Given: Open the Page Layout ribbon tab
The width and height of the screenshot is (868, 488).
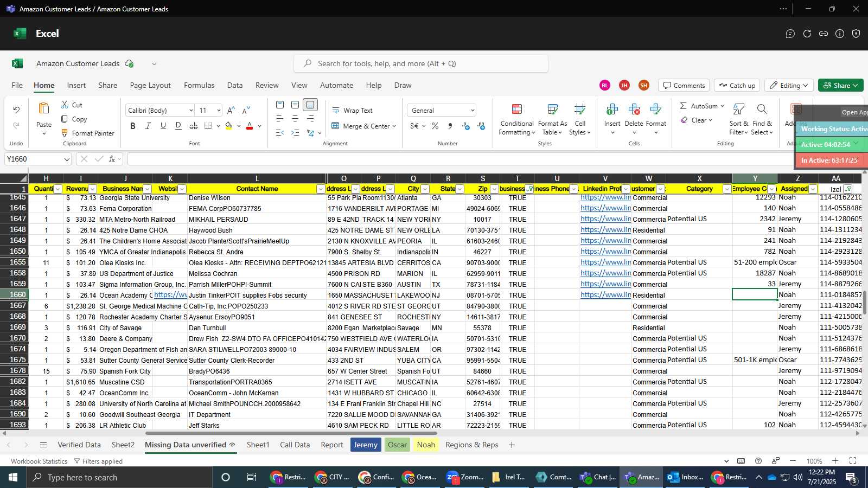Looking at the screenshot, I should (150, 85).
